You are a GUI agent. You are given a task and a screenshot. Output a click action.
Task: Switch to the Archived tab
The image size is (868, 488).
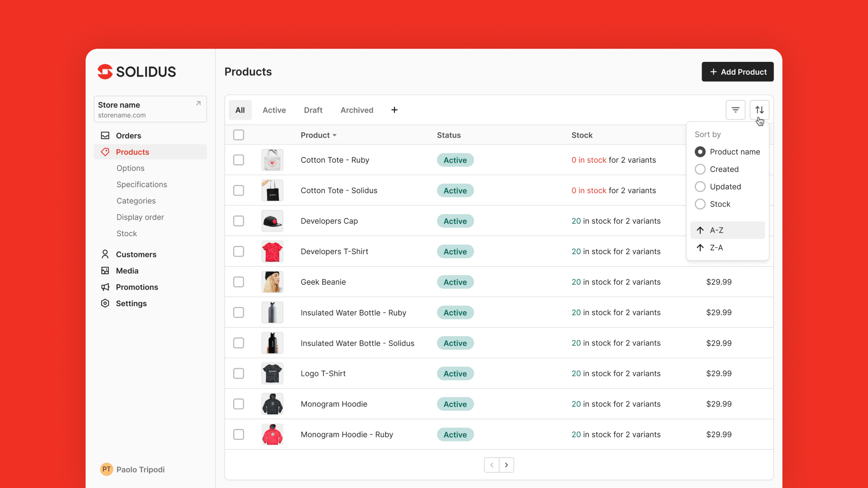356,110
